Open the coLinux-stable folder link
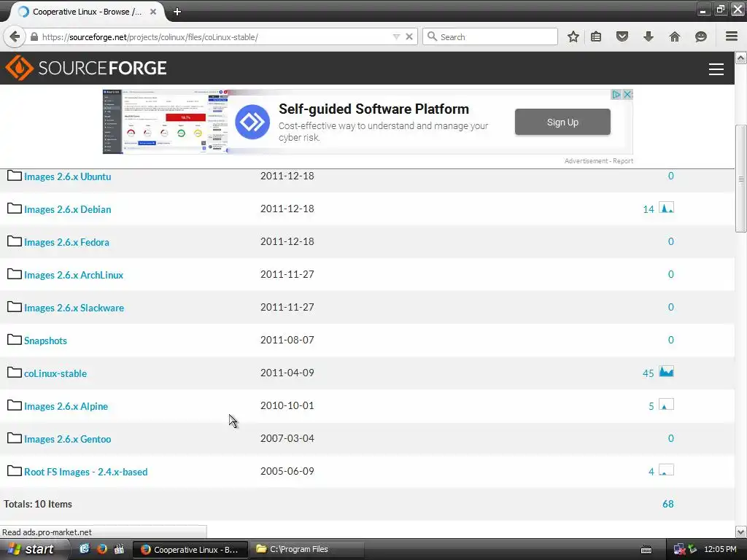The image size is (747, 560). pyautogui.click(x=55, y=374)
